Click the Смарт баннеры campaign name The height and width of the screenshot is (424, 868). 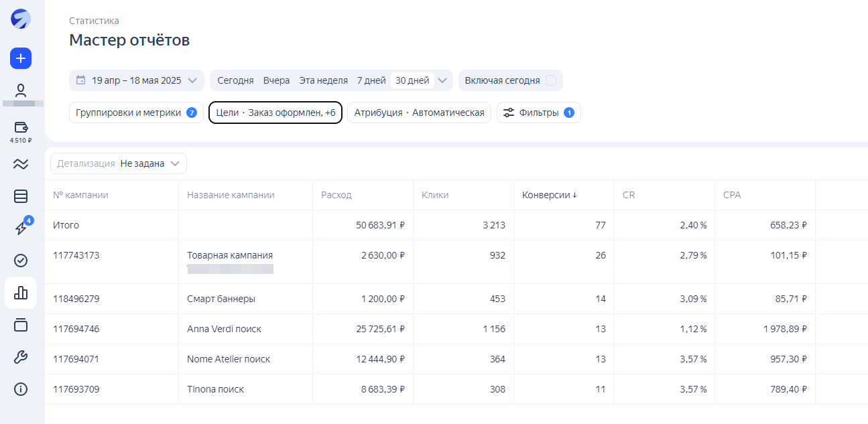tap(221, 299)
